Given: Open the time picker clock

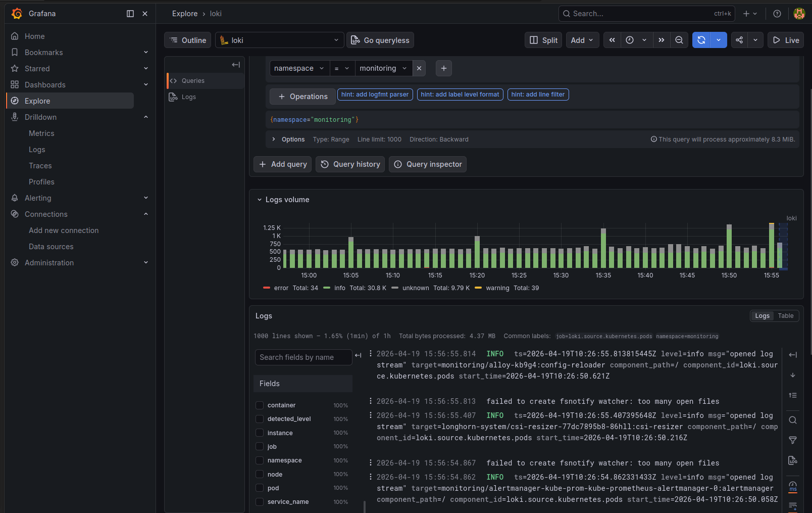Looking at the screenshot, I should point(630,40).
